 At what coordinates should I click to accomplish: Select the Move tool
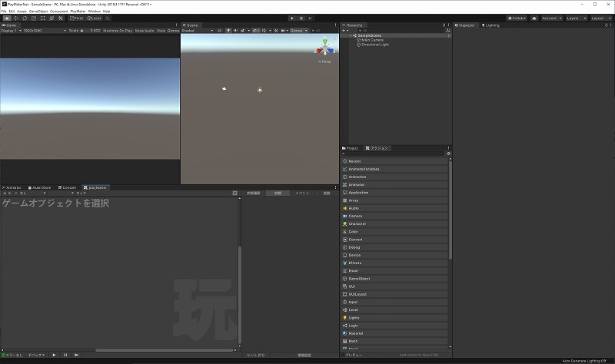click(16, 18)
